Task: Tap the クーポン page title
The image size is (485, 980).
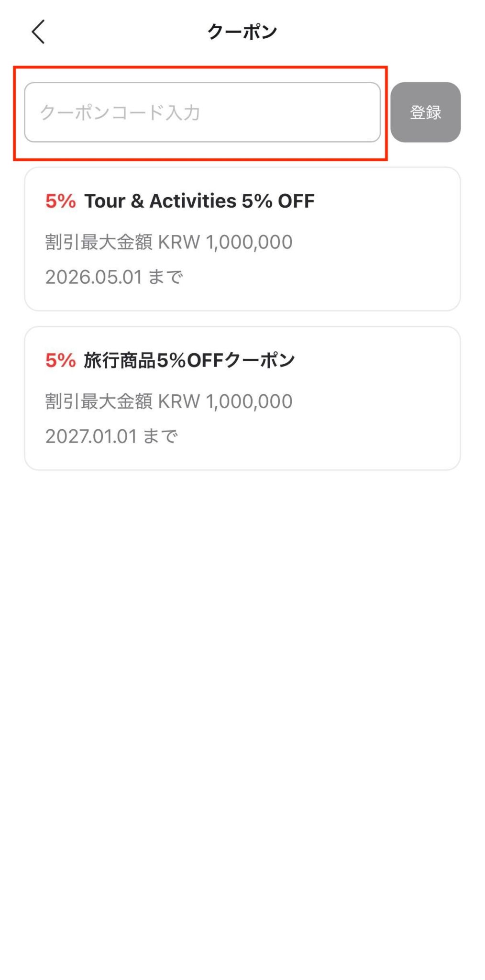Action: (242, 32)
